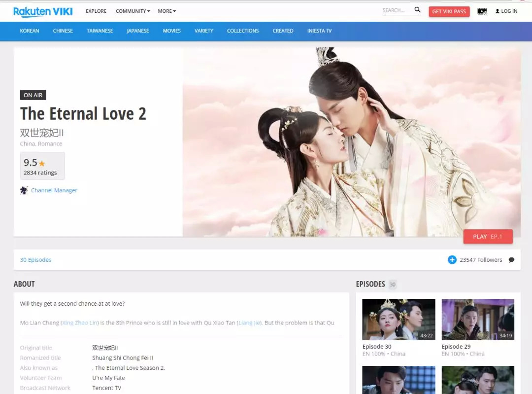Go to the COLLECTIONS section
This screenshot has width=532, height=394.
[243, 31]
